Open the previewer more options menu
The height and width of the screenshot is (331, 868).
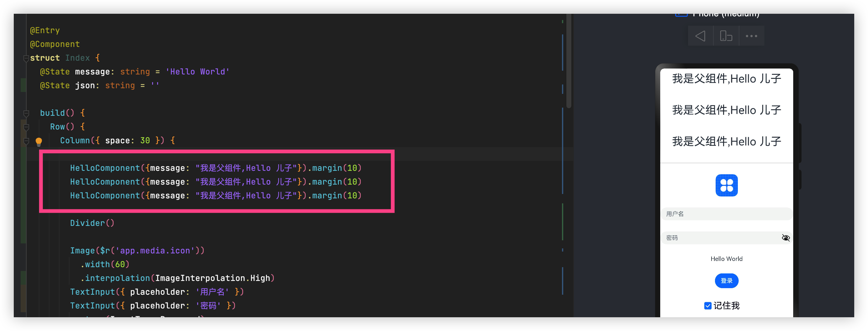pyautogui.click(x=751, y=36)
